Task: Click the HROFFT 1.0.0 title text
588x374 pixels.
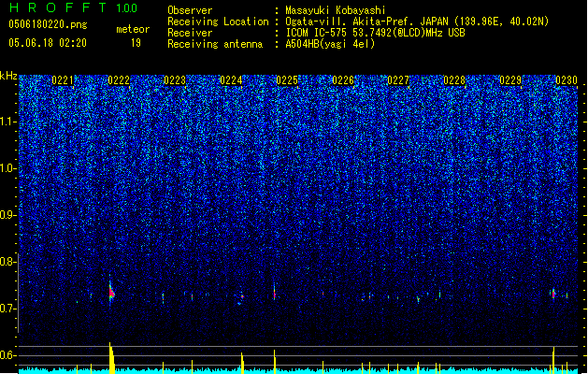Action: tap(74, 7)
